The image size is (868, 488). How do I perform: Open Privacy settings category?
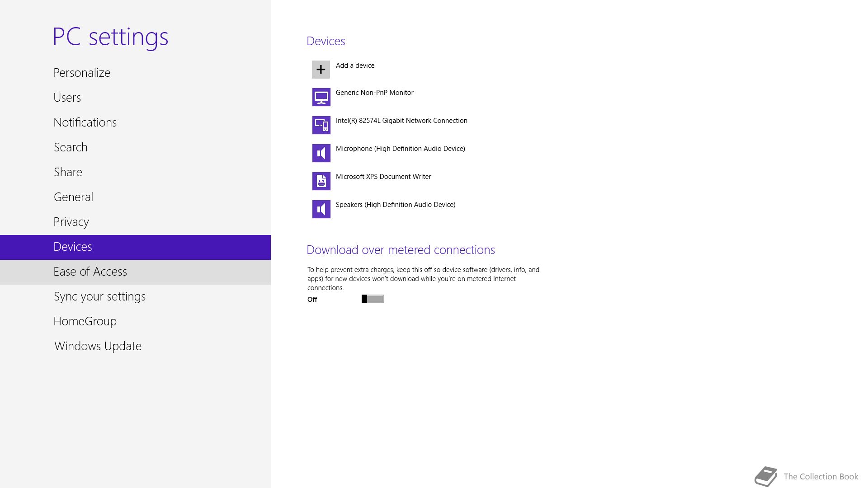tap(71, 222)
